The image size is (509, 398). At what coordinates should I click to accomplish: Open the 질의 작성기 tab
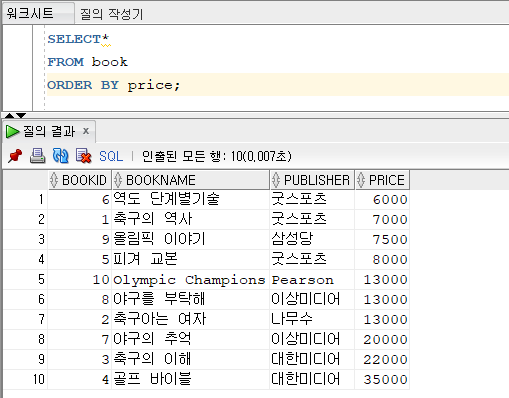111,14
